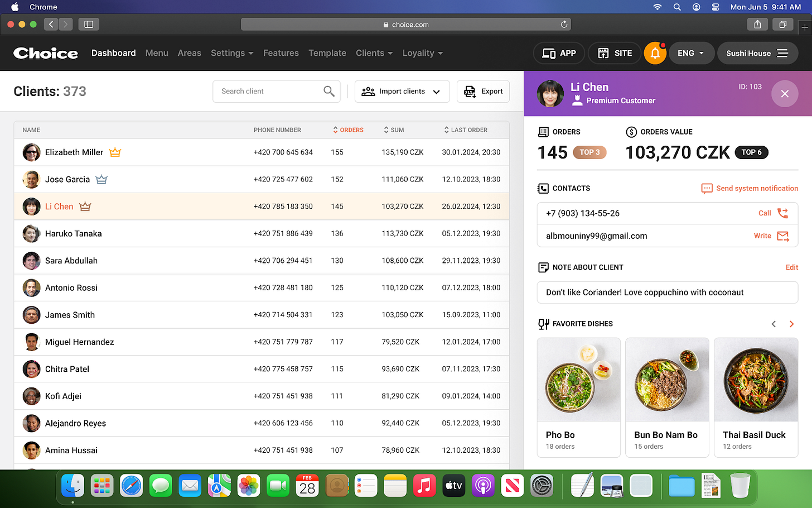The image size is (812, 508).
Task: Click the Call link
Action: [765, 213]
